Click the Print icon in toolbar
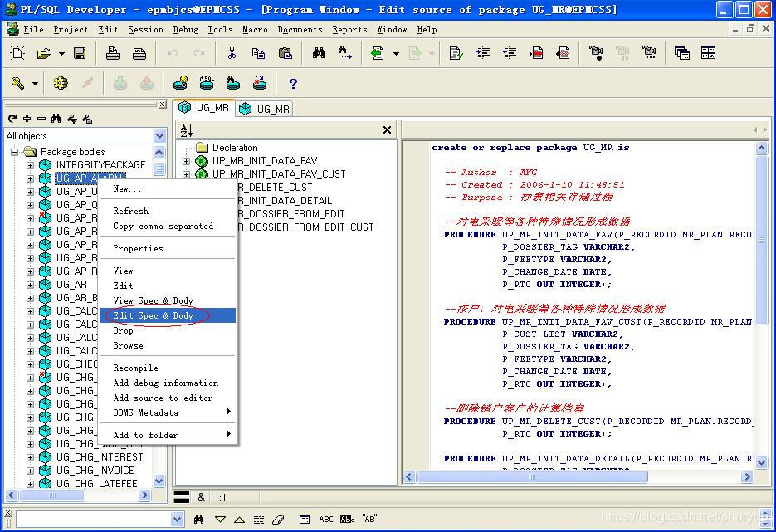Image resolution: width=776 pixels, height=532 pixels. pos(113,53)
